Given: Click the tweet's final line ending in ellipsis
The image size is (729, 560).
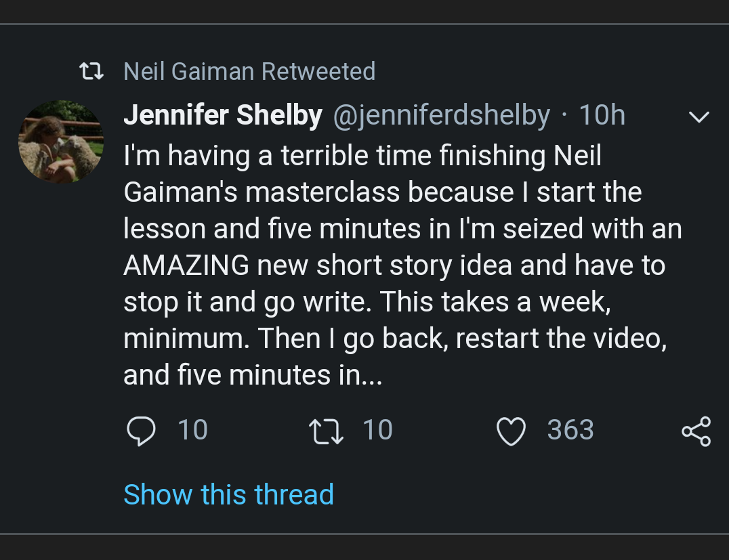Looking at the screenshot, I should point(253,375).
